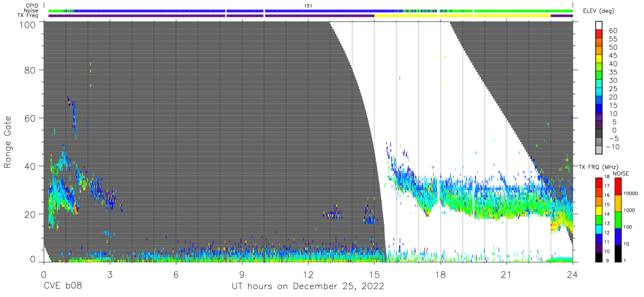Image resolution: width=644 pixels, height=297 pixels.
Task: Click the '55' label on the ELEV colorbar
Action: [614, 39]
